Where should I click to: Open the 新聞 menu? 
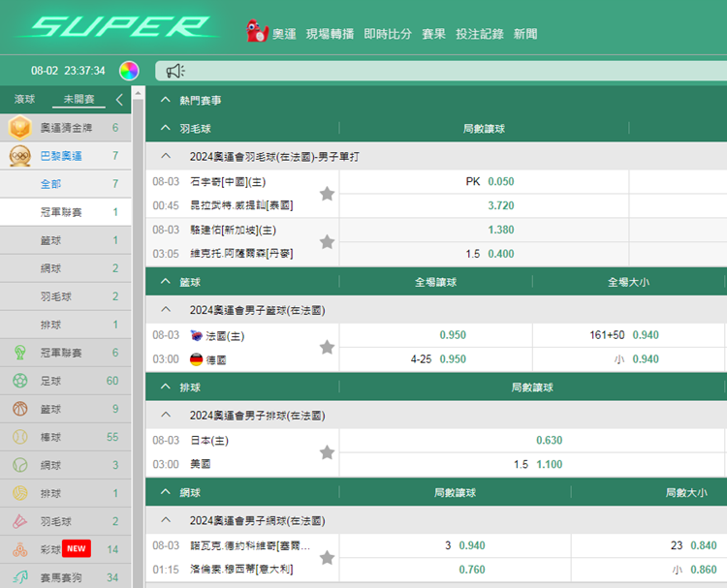pyautogui.click(x=525, y=34)
